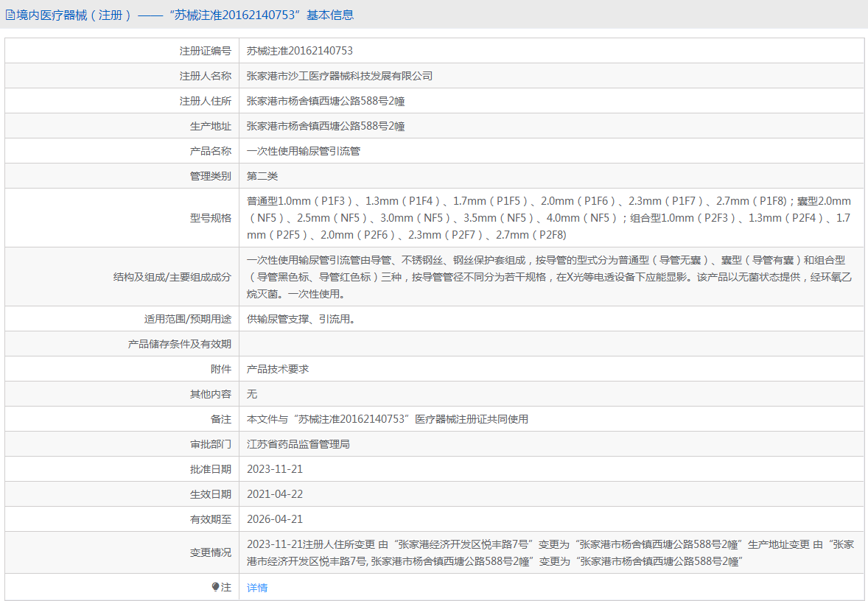Screen dimensions: 868x601
Task: Select registration number value 苏械注准20162140753
Action: pos(299,51)
